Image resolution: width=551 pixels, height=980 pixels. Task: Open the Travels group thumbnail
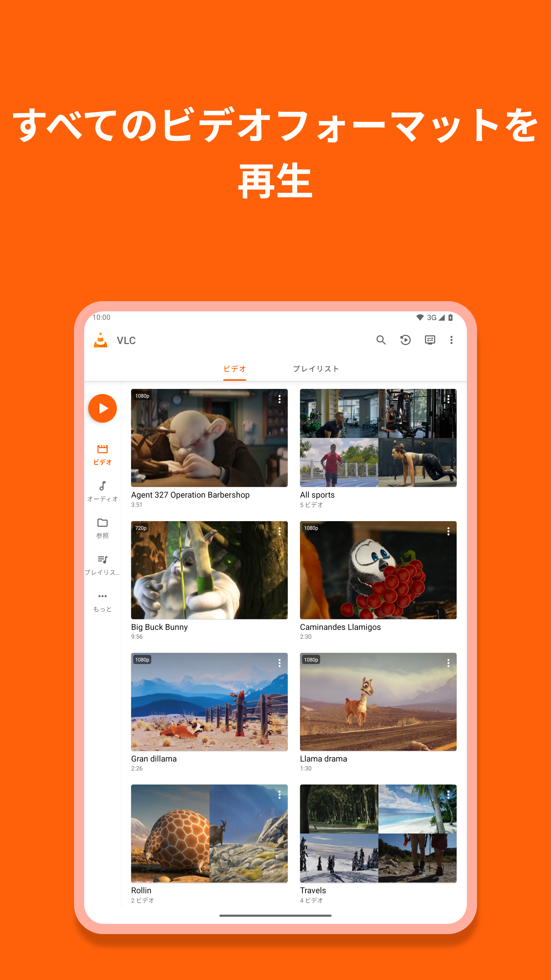tap(378, 834)
